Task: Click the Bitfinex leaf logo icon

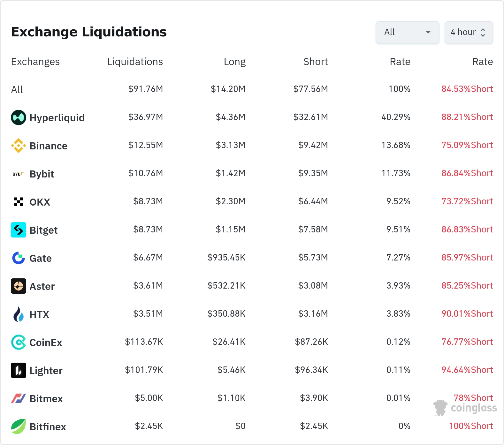Action: (x=19, y=426)
